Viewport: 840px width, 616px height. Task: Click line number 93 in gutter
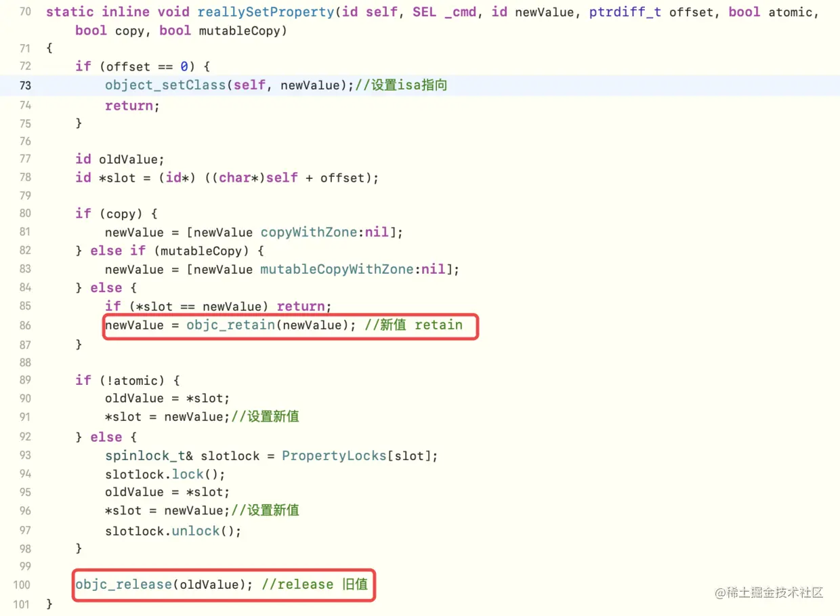pyautogui.click(x=24, y=456)
